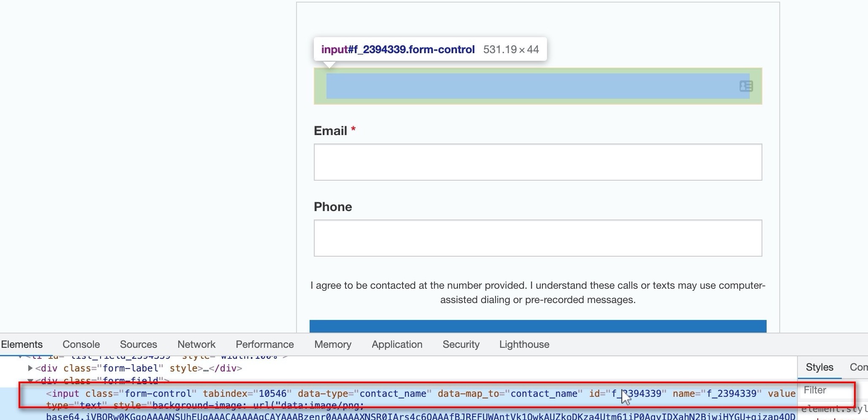868x420 pixels.
Task: Switch to the Sources tab
Action: click(139, 344)
